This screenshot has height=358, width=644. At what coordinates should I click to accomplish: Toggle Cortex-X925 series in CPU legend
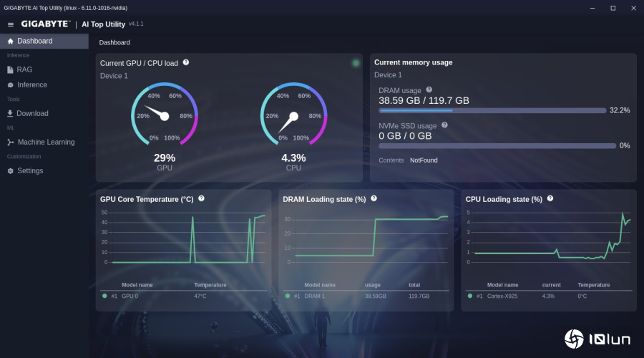click(x=469, y=296)
